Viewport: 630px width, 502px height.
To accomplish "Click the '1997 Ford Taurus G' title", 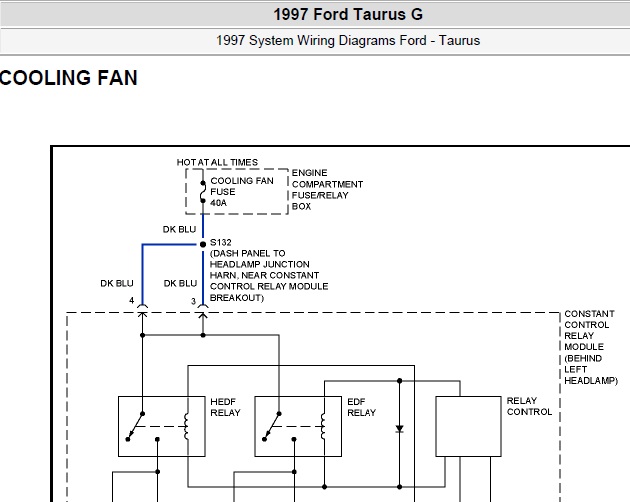I will [348, 14].
